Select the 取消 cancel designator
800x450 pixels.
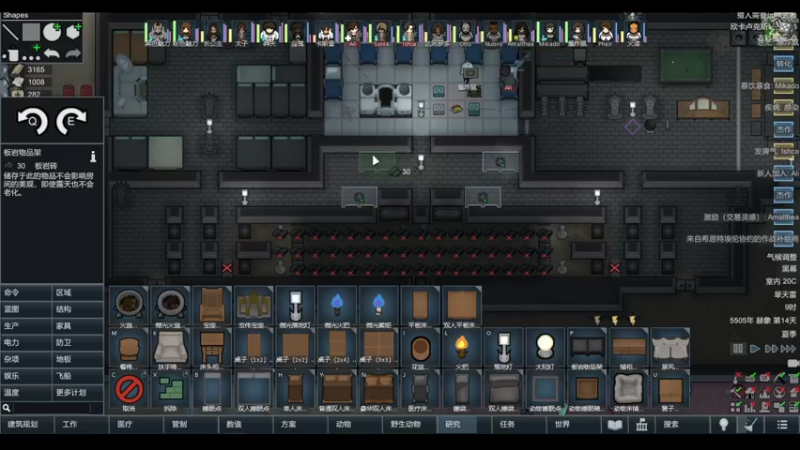click(x=129, y=391)
